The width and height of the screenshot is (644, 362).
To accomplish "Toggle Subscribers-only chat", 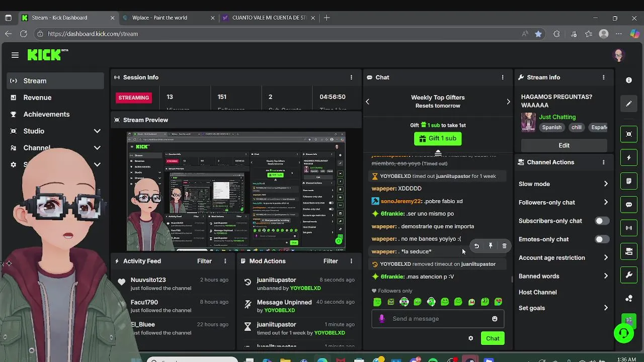I will pos(602,221).
